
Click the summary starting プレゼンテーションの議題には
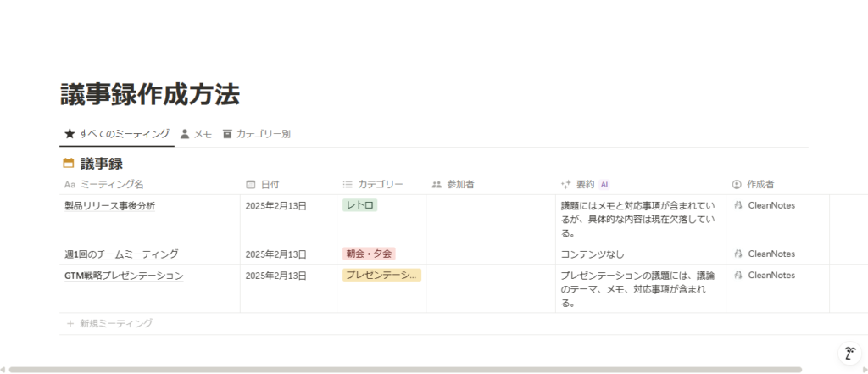coord(637,289)
